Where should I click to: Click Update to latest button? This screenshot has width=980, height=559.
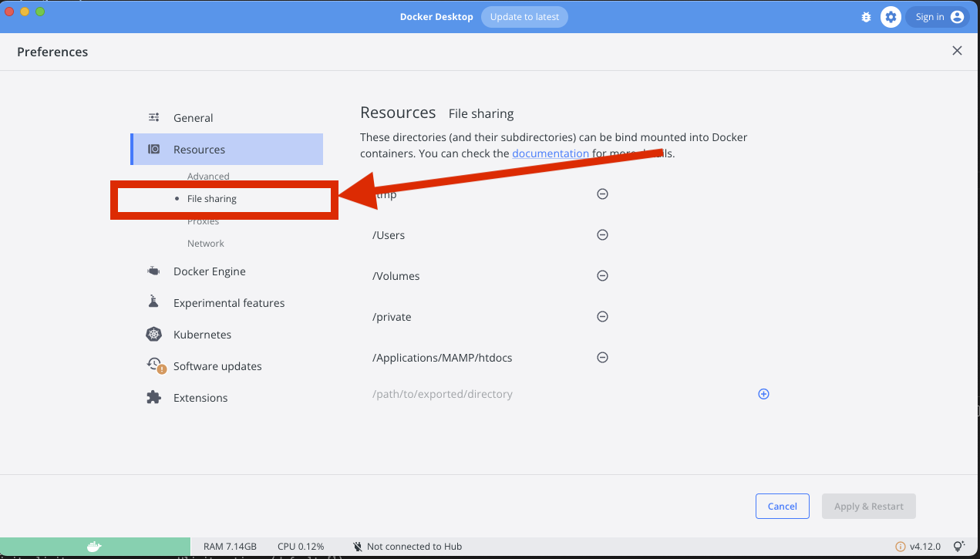524,17
